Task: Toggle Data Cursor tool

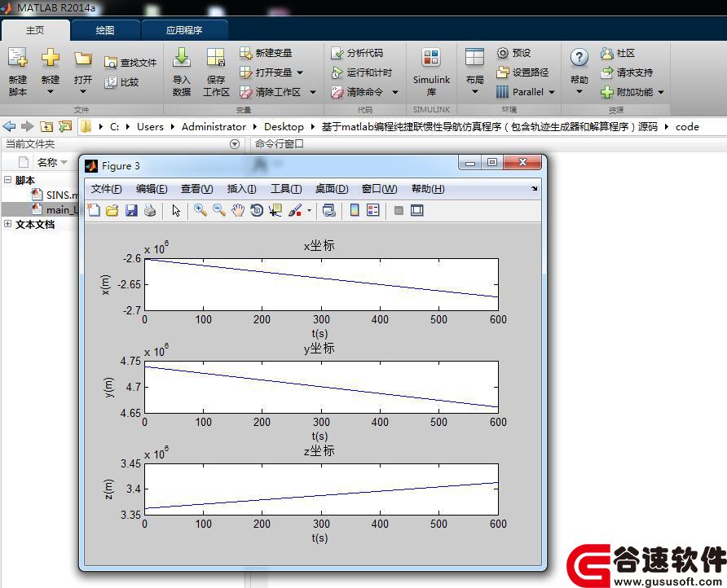Action: [x=275, y=210]
